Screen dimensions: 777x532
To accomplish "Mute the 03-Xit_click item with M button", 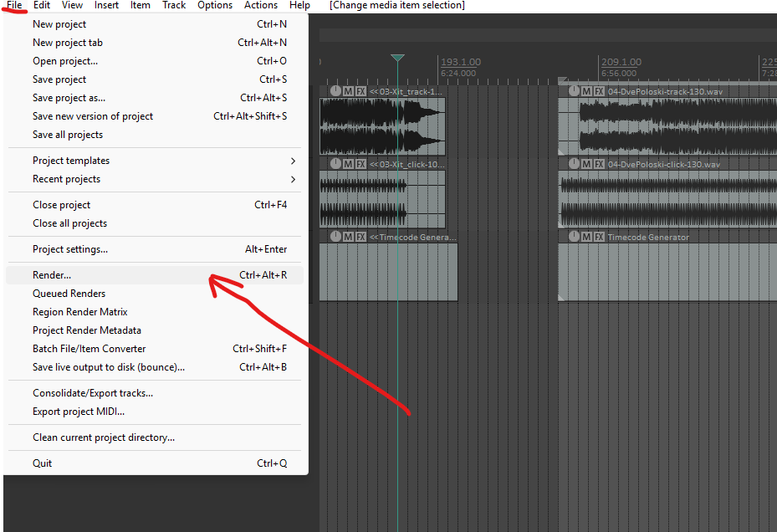I will pyautogui.click(x=349, y=164).
